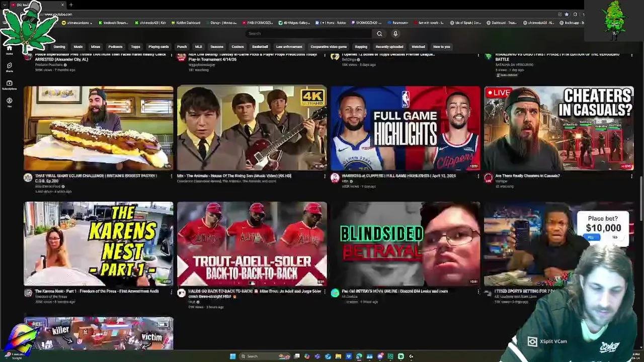Open channel avatar for Giant Eclair Challenge video
Screen dimensions: 644x362
click(28, 177)
